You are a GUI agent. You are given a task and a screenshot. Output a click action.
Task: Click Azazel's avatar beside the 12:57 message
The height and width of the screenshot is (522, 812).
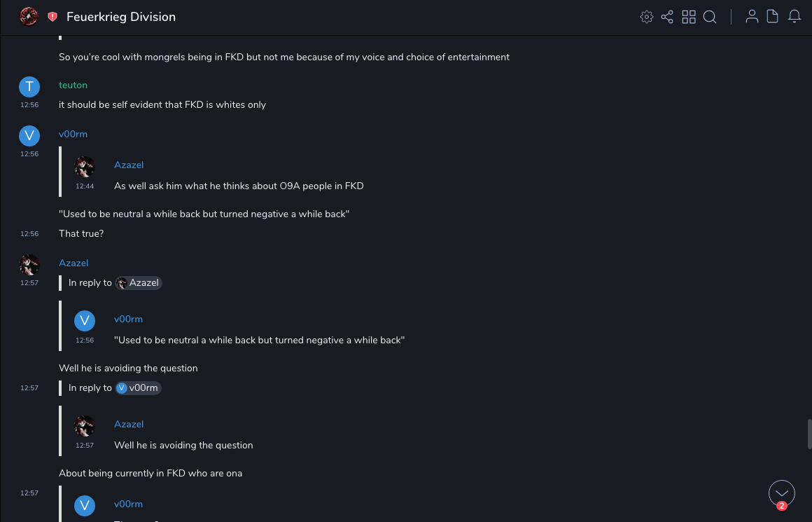[x=29, y=264]
